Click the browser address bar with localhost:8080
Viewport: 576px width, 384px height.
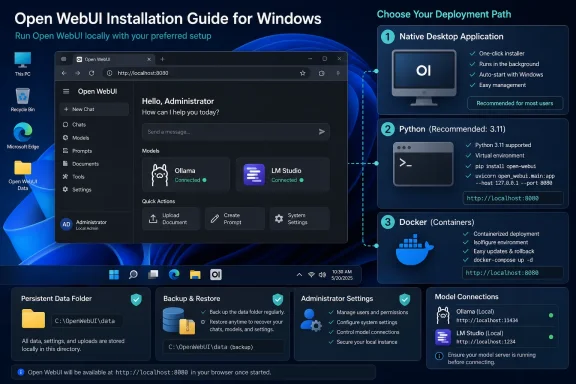[206, 73]
